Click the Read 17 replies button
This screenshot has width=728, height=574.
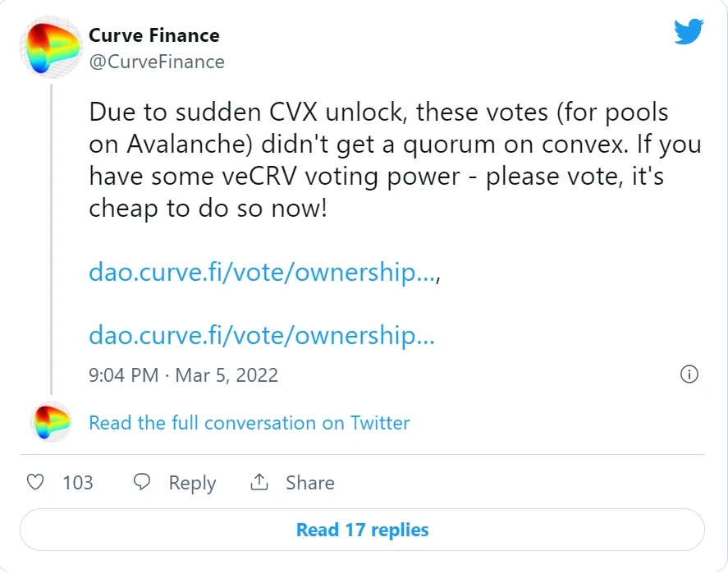(x=362, y=530)
